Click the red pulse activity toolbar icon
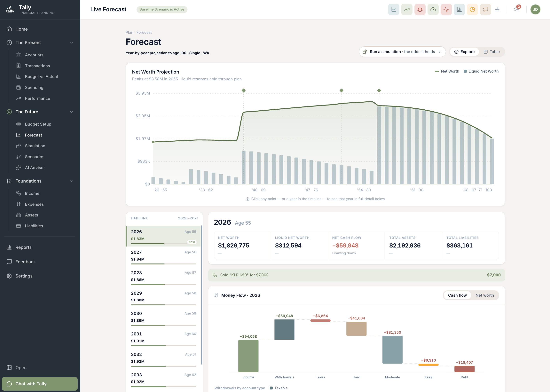The image size is (550, 392). coord(446,9)
